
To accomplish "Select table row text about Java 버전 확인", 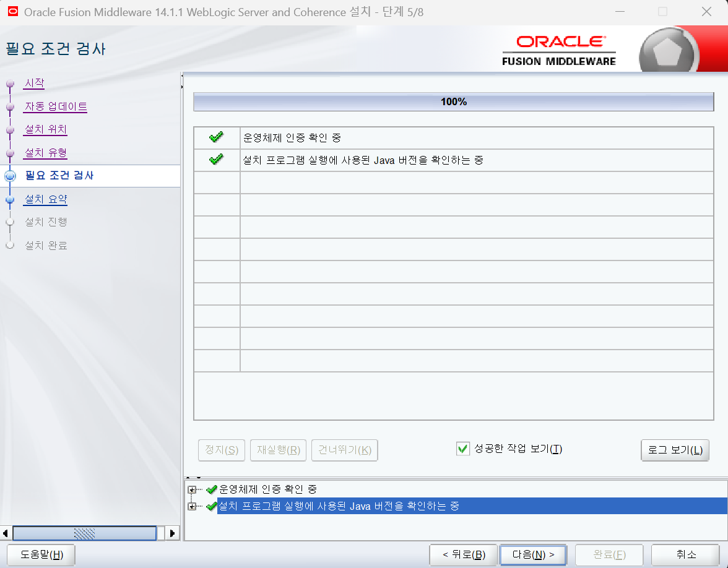I will click(x=363, y=160).
